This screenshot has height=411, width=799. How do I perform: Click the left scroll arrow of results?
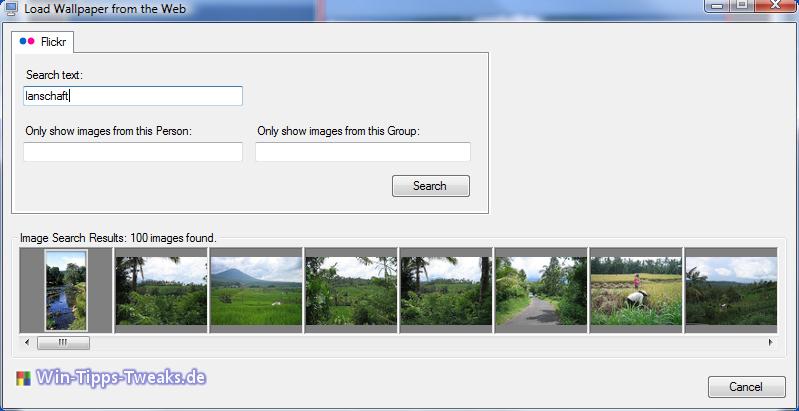pos(27,343)
